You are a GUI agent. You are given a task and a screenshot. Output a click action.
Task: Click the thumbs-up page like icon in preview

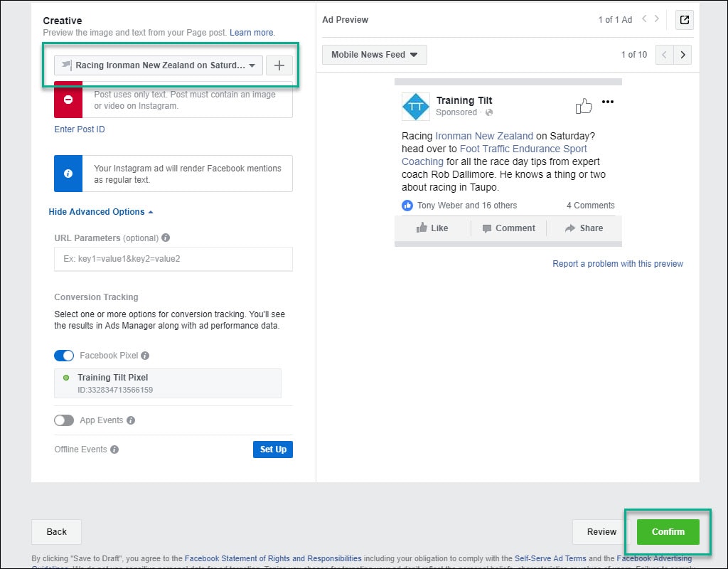(584, 106)
